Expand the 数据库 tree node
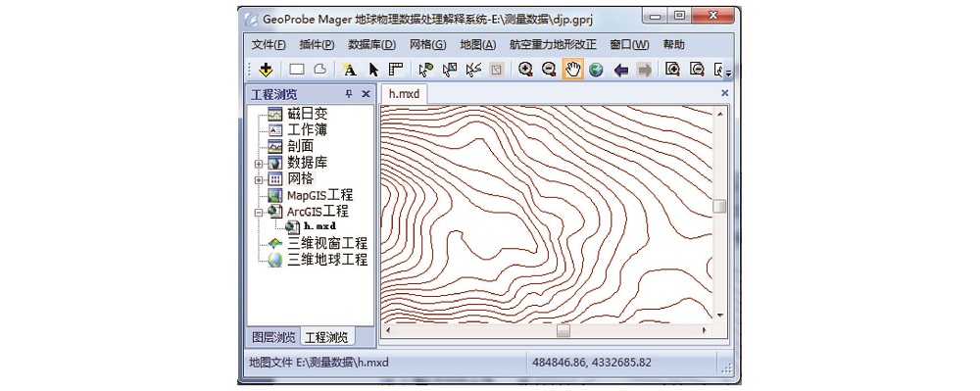This screenshot has height=391, width=980. tap(259, 163)
